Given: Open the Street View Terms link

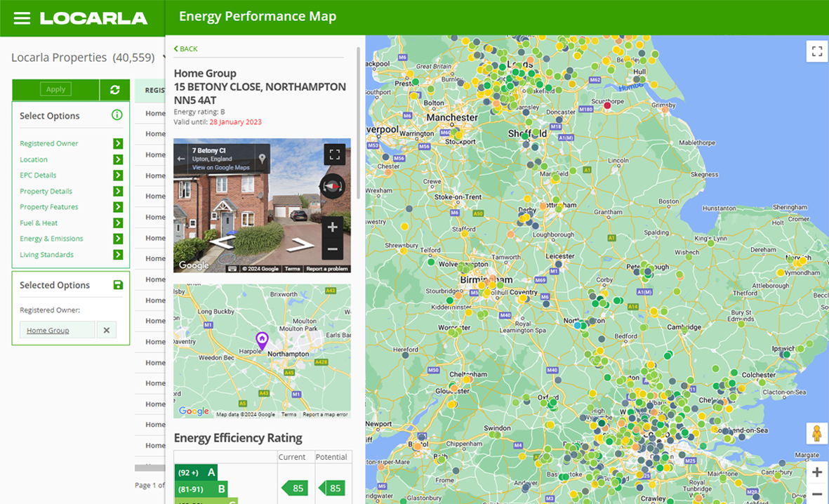Looking at the screenshot, I should (293, 269).
